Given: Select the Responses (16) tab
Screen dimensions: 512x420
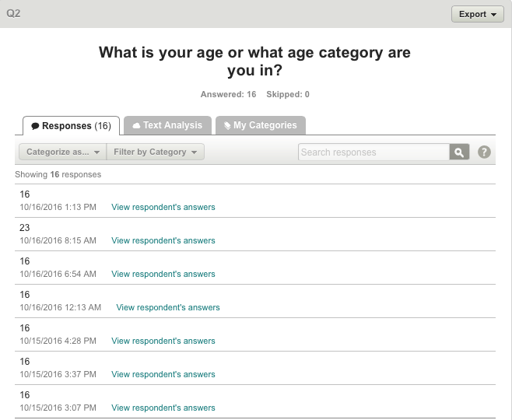Looking at the screenshot, I should [x=71, y=126].
